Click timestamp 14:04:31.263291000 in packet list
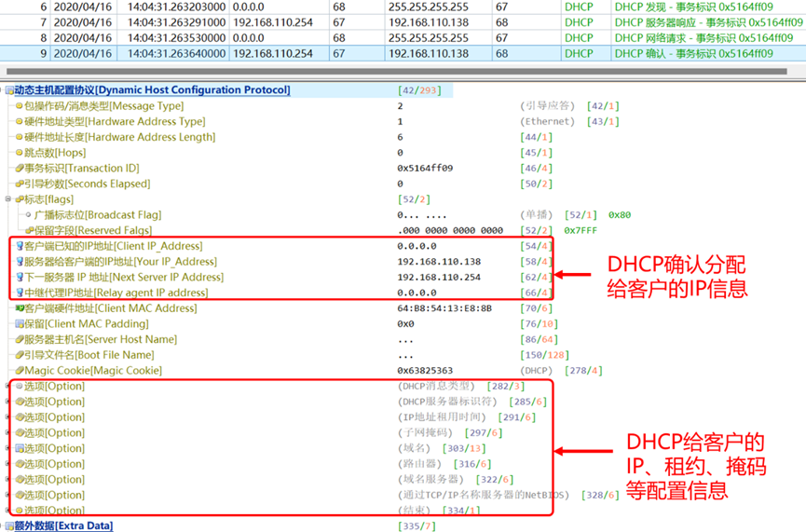This screenshot has width=806, height=532. (x=176, y=22)
